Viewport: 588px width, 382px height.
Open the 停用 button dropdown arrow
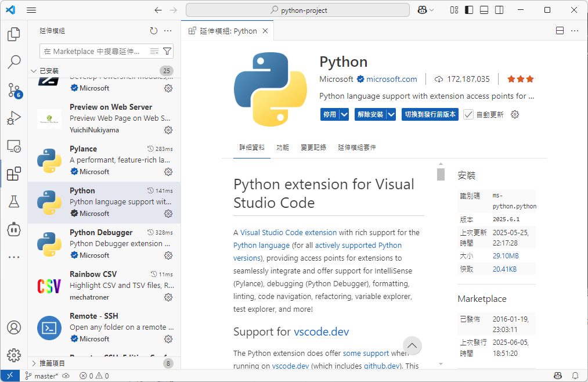[x=344, y=114]
